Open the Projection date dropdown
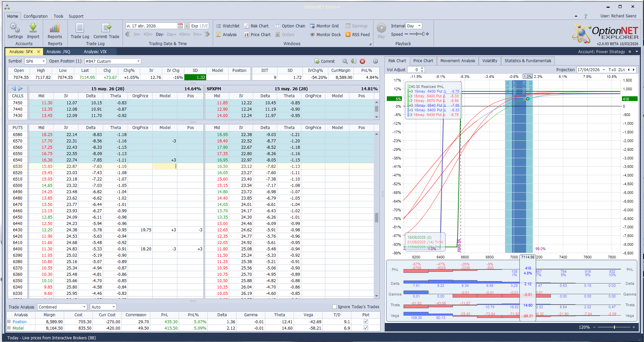 coord(604,70)
